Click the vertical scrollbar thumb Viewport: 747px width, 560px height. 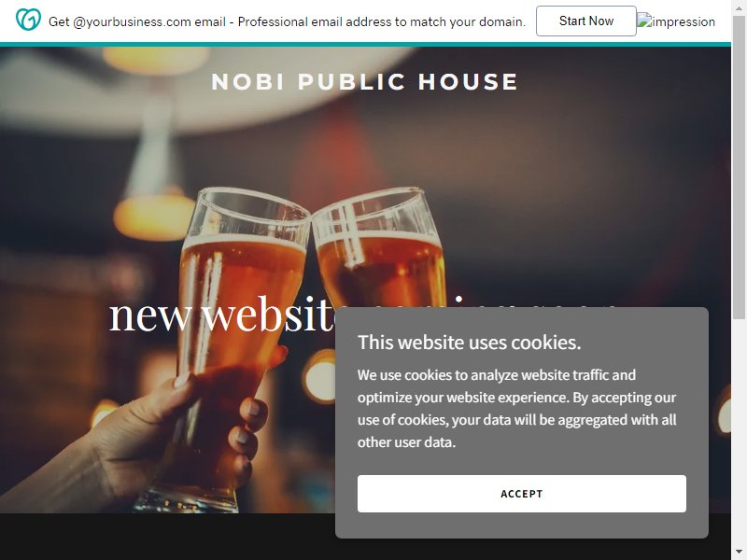pos(739,167)
